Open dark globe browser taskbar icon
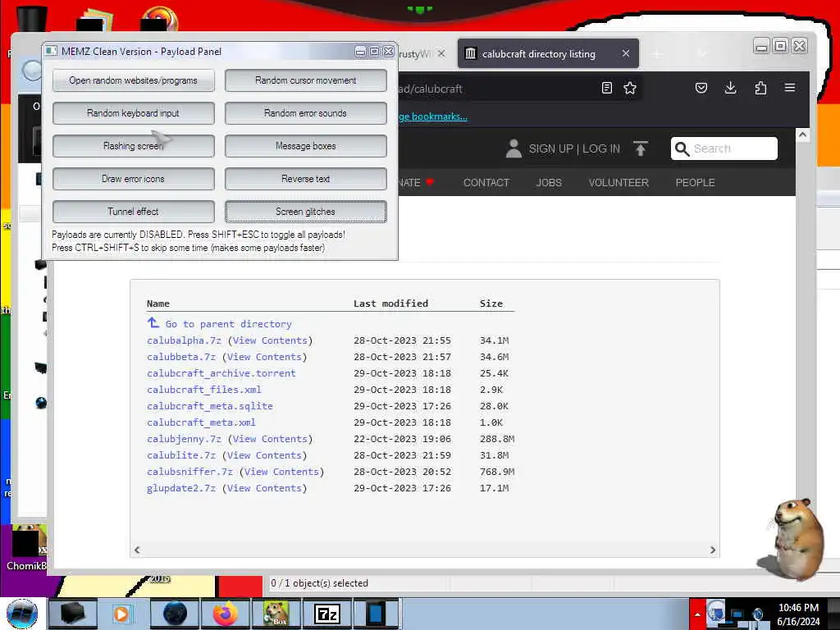The height and width of the screenshot is (630, 840). [x=175, y=614]
